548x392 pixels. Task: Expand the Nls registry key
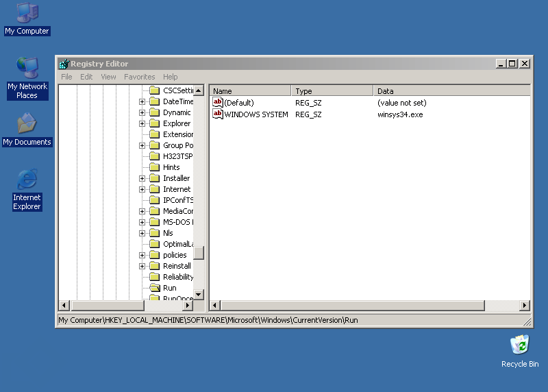click(142, 233)
